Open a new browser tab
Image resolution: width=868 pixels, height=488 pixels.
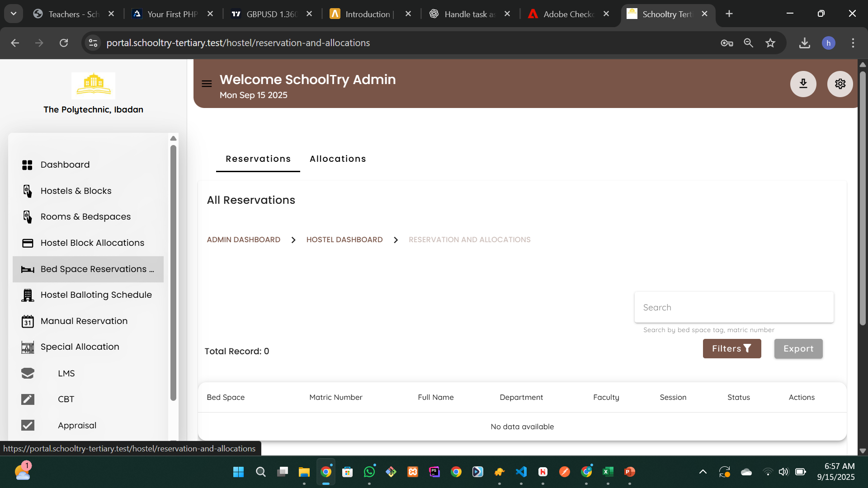click(x=729, y=14)
